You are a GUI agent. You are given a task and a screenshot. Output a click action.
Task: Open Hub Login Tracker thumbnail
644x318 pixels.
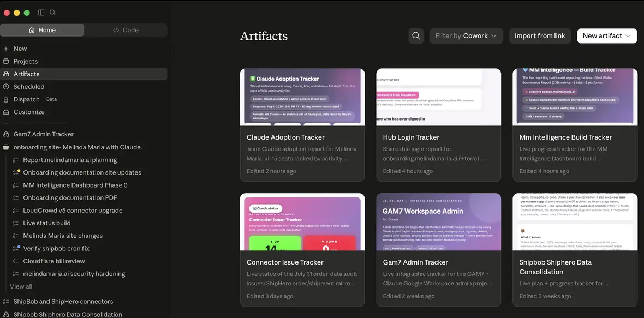click(439, 97)
